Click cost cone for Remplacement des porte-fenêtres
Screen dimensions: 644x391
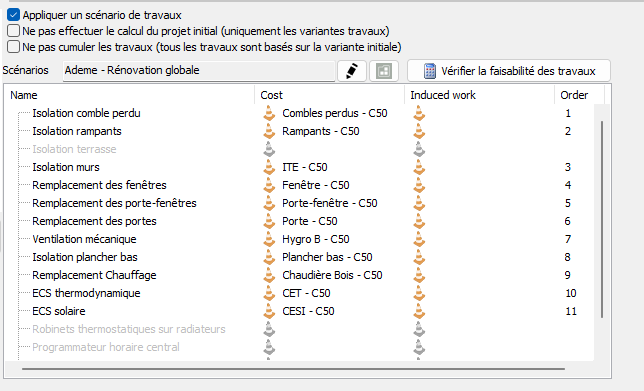click(269, 203)
